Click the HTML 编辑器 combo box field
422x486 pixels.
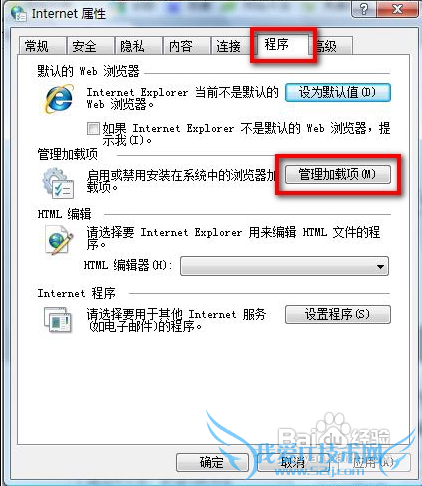click(x=284, y=266)
